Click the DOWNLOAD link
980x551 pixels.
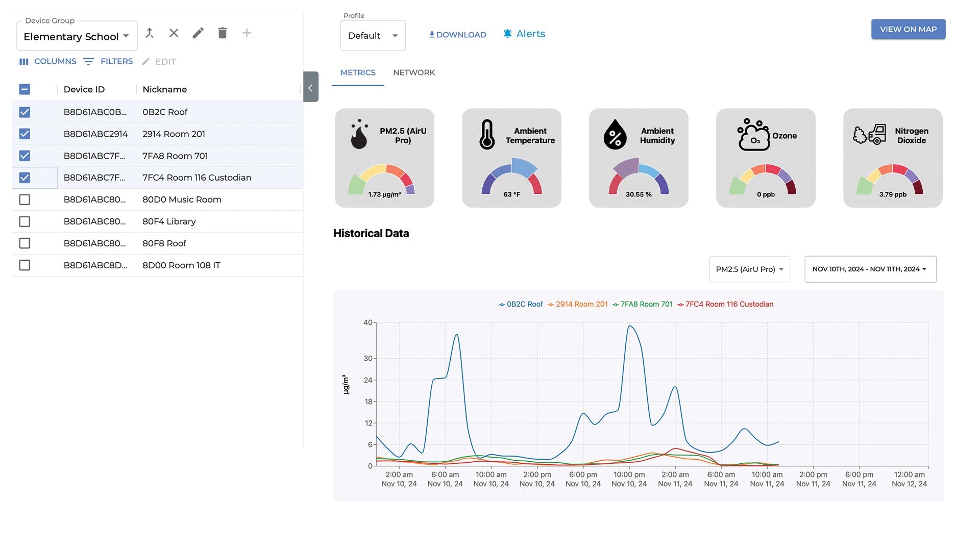click(x=457, y=35)
